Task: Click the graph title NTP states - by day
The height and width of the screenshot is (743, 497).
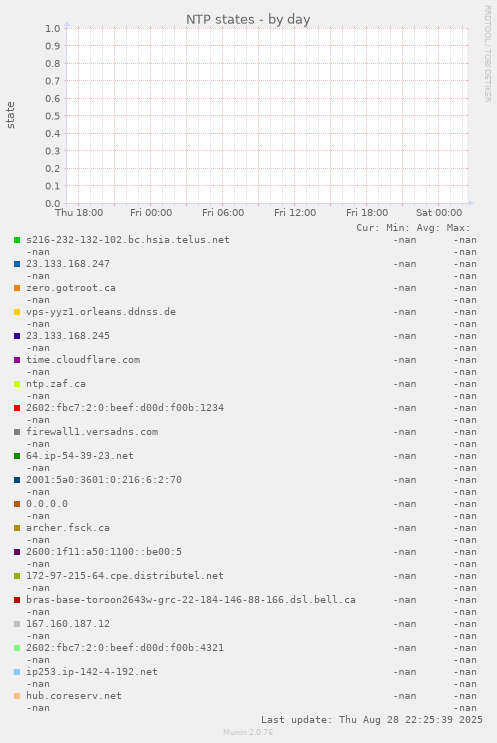Action: pyautogui.click(x=248, y=19)
